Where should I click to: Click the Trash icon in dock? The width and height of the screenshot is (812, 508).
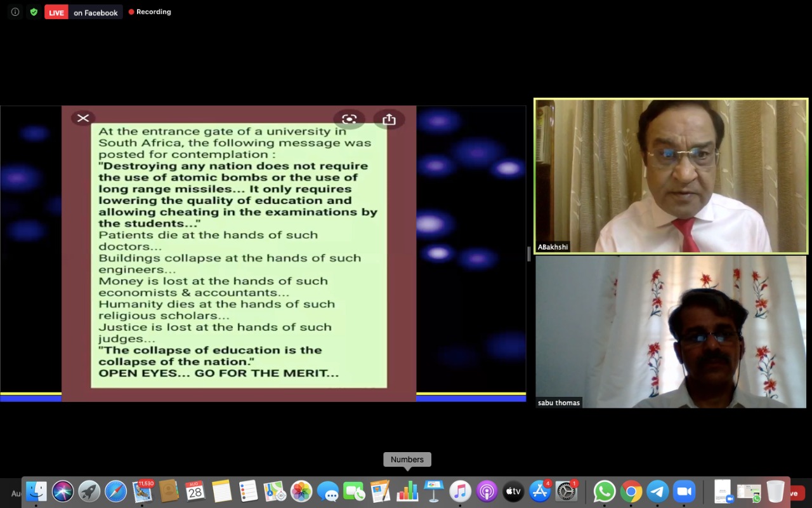point(775,491)
